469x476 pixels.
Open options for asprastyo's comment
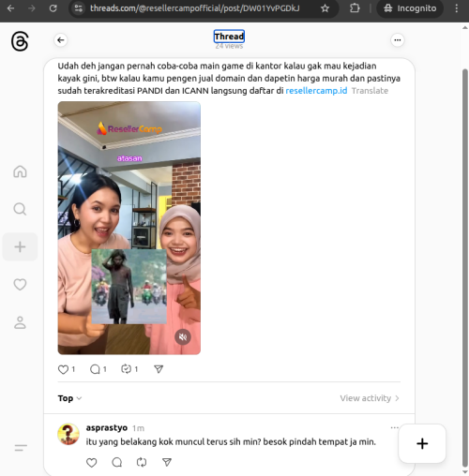[394, 427]
